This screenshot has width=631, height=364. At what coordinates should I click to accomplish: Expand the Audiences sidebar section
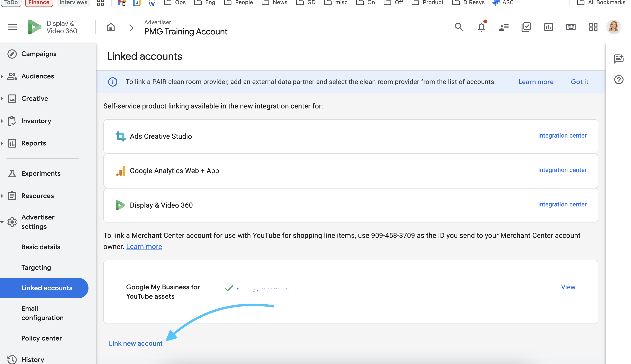point(2,76)
